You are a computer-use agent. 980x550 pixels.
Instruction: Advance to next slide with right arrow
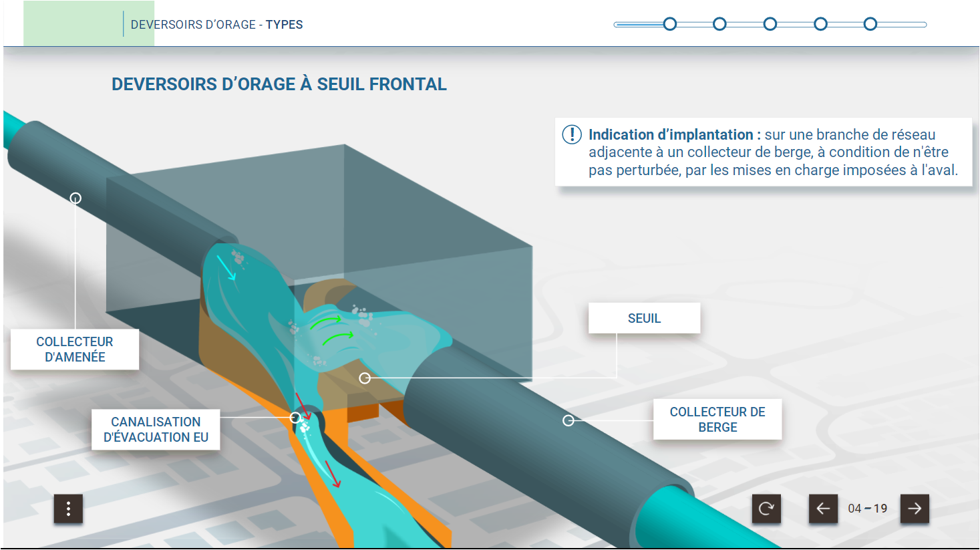pos(915,509)
